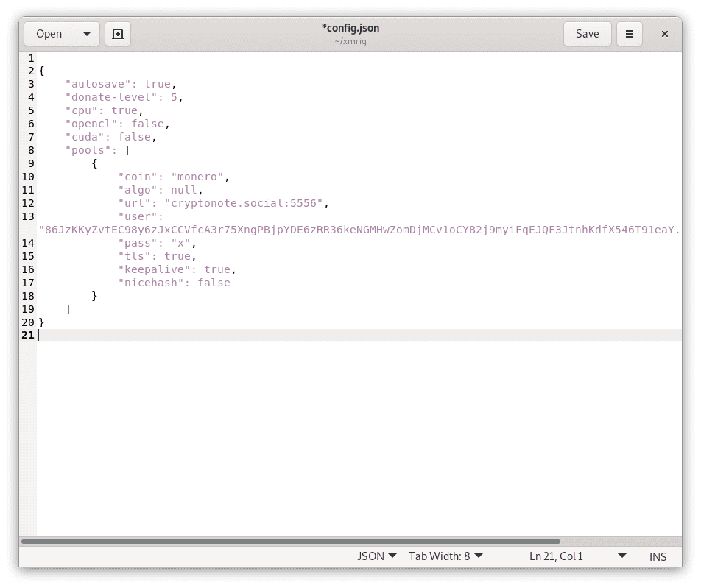Expand the recent files dropdown arrow
Viewport: 701px width, 588px height.
tap(87, 34)
